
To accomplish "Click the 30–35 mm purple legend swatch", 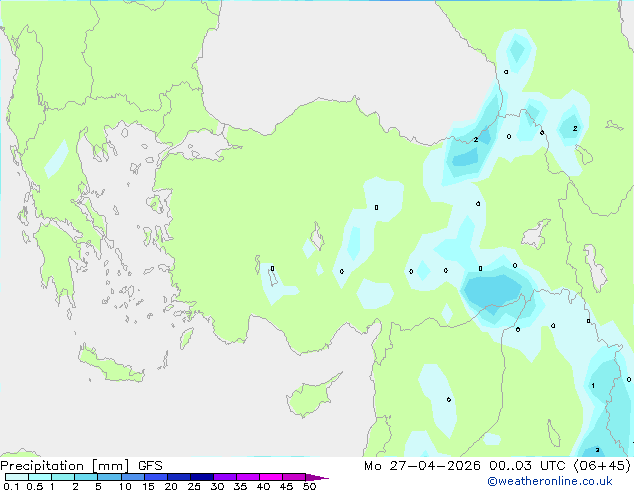I will point(225,477).
